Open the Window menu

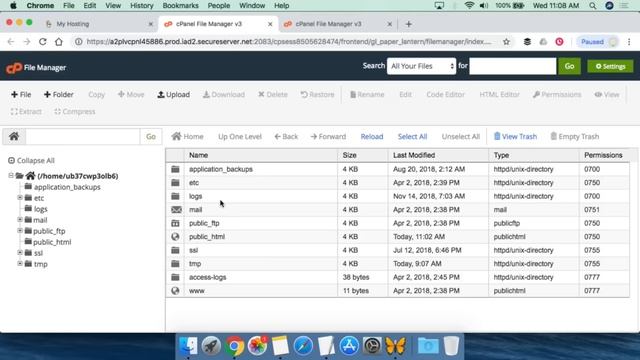[x=252, y=6]
